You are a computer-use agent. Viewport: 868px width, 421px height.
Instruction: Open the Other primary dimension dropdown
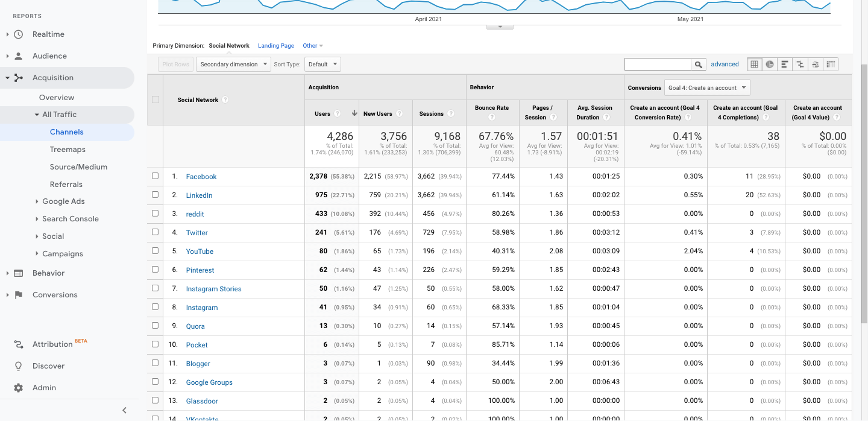tap(313, 46)
